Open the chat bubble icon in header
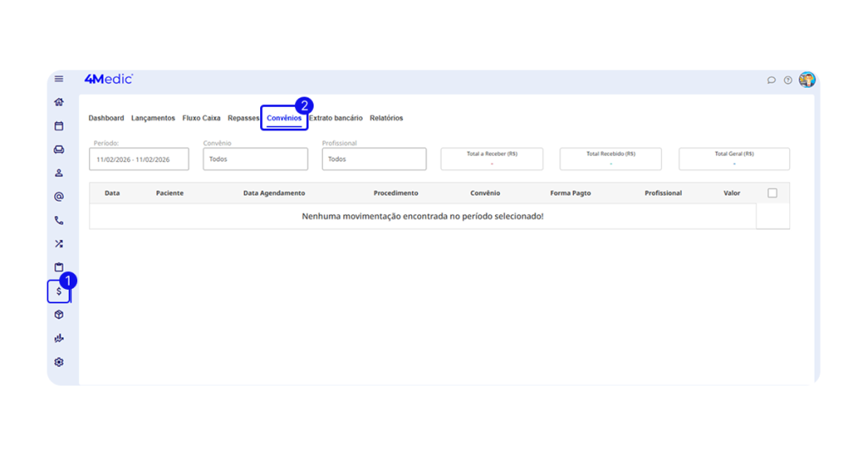Viewport: 868px width, 455px height. tap(771, 80)
